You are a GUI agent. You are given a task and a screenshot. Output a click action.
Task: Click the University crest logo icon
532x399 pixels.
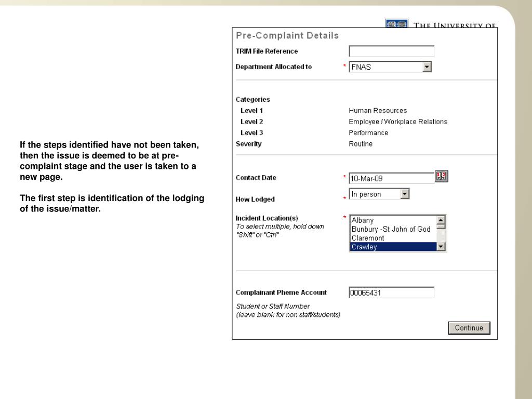point(396,23)
